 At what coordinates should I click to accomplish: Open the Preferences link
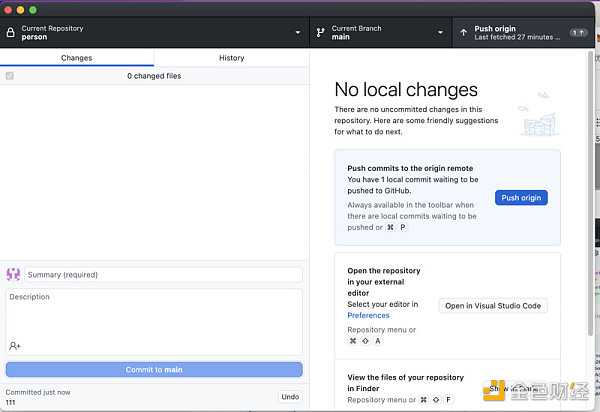pyautogui.click(x=368, y=316)
